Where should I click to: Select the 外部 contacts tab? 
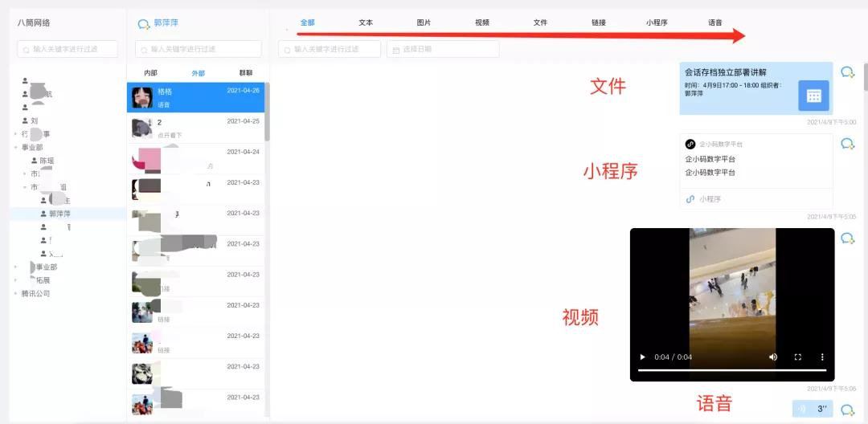pyautogui.click(x=199, y=73)
